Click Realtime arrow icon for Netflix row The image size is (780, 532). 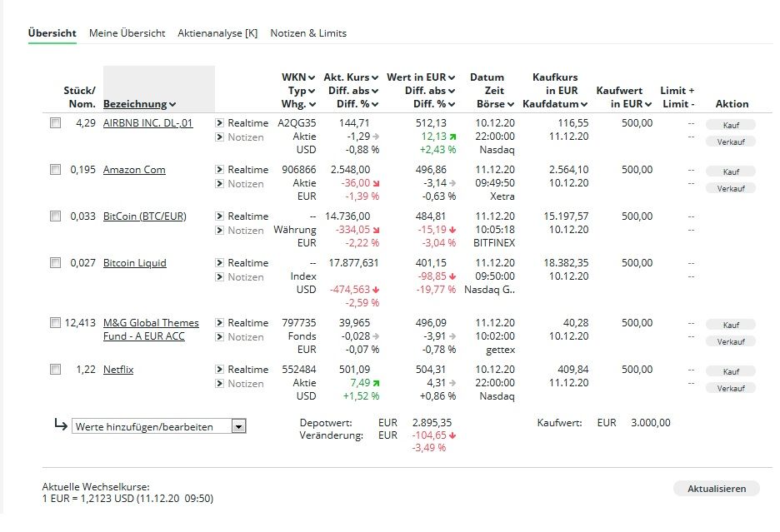click(220, 370)
